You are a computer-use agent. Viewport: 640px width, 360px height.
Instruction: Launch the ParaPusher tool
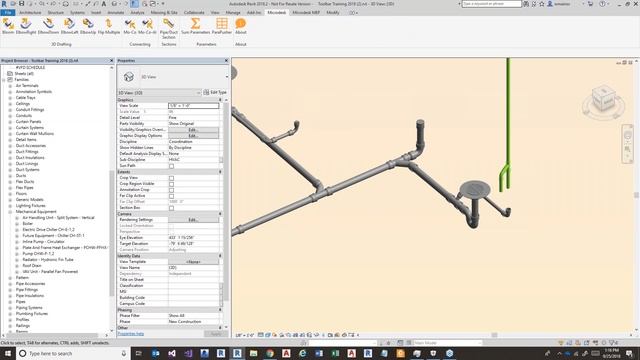click(x=222, y=26)
